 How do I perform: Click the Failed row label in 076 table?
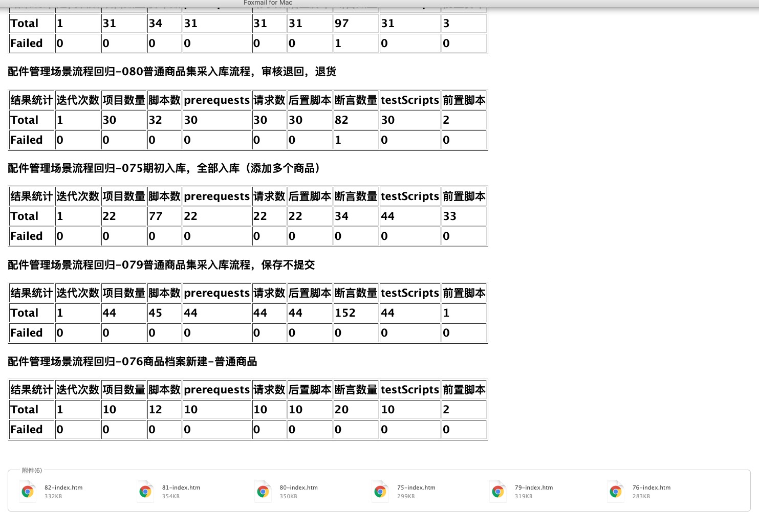(27, 430)
